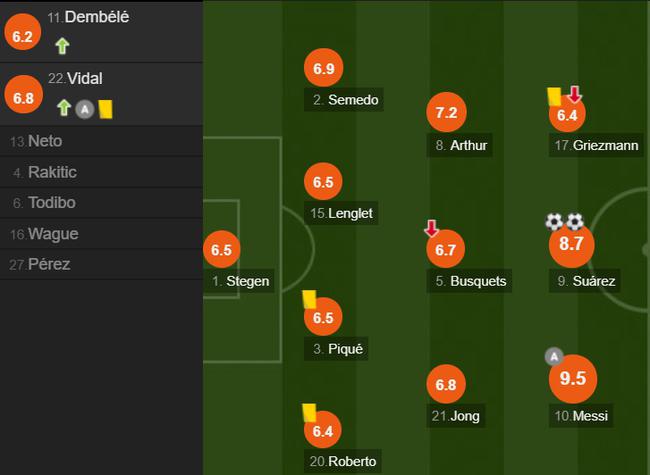Viewport: 650px width, 475px height.
Task: Select Arthur's 7.2 rating circle
Action: tap(446, 112)
